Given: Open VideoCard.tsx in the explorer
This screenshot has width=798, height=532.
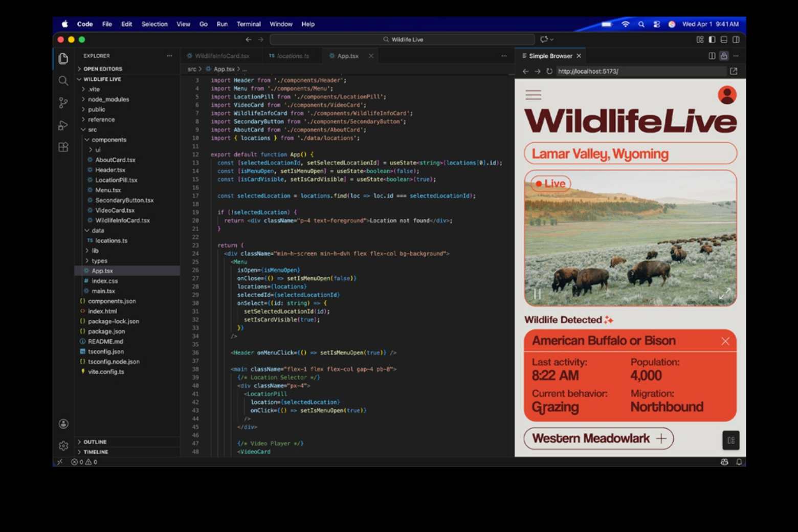Looking at the screenshot, I should coord(115,210).
